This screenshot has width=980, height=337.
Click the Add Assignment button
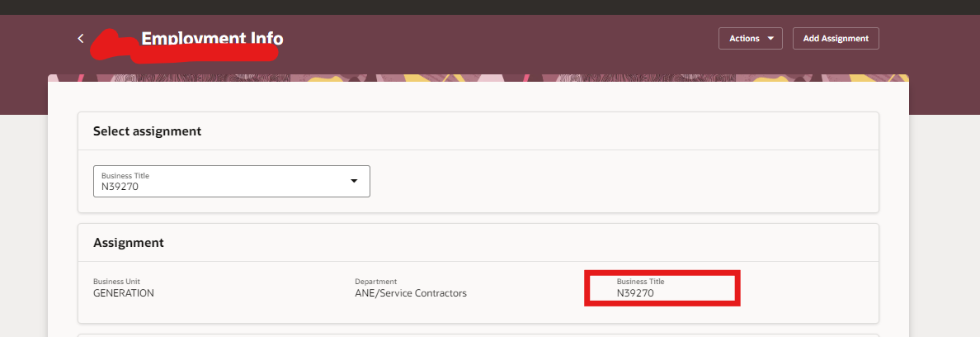(836, 38)
